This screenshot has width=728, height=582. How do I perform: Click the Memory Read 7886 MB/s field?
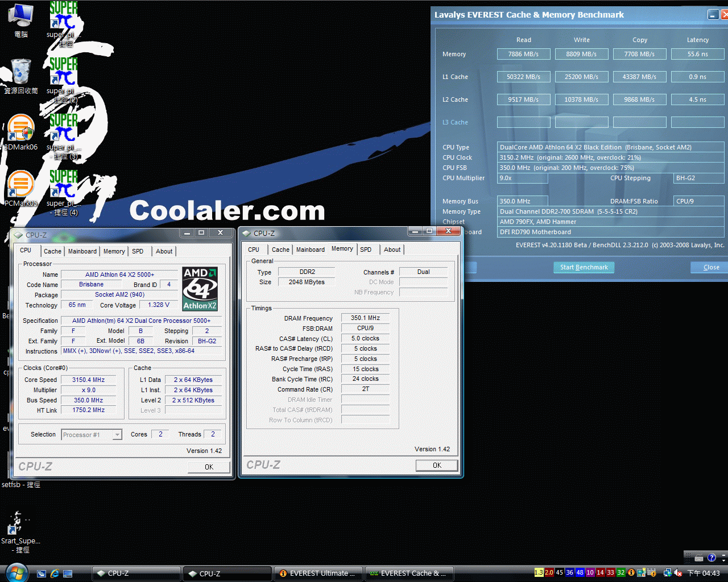[523, 54]
